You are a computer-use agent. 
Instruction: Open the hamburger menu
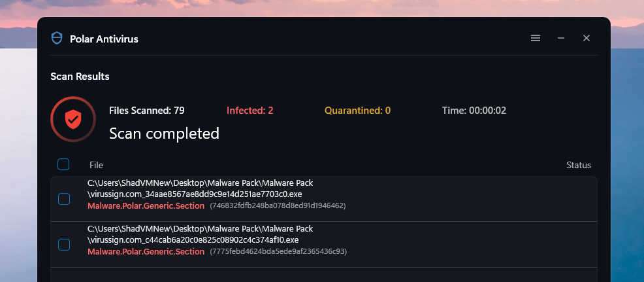536,38
